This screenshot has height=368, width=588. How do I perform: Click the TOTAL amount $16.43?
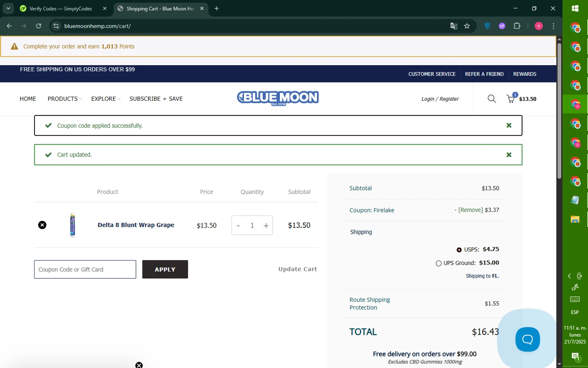tap(485, 332)
